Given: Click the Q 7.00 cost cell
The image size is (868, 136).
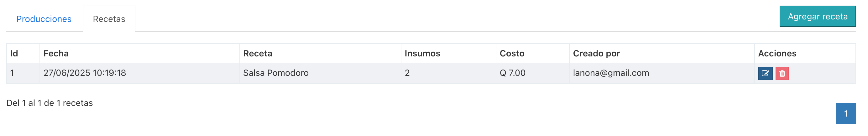Looking at the screenshot, I should [533, 73].
